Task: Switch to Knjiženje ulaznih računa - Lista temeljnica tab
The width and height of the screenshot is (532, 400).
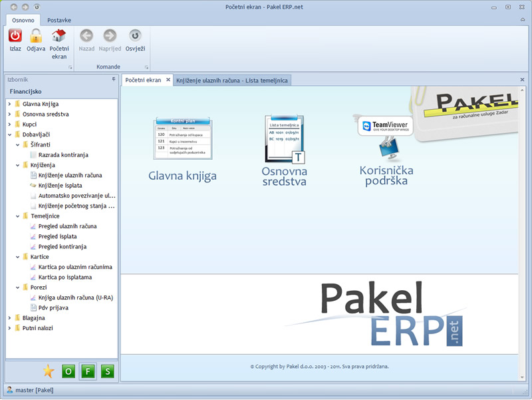Action: tap(231, 81)
